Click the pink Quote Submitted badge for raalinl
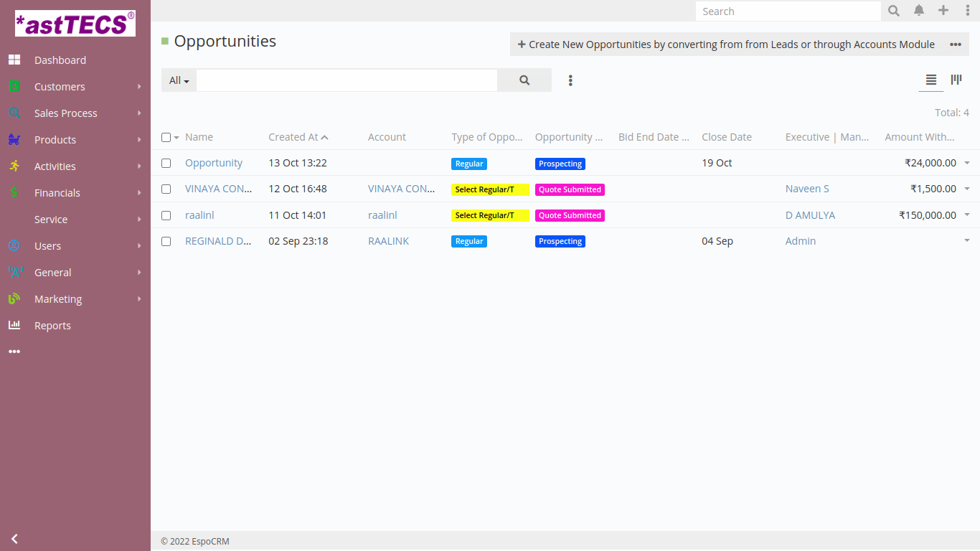Viewport: 980px width, 551px height. click(570, 215)
